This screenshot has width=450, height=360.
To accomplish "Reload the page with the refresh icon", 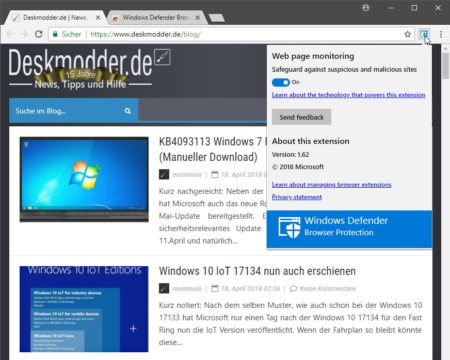I will 39,34.
